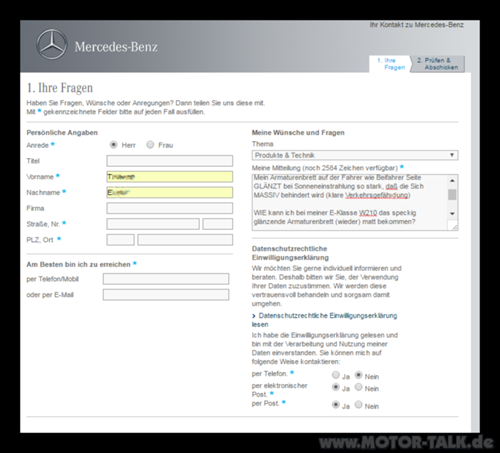Click the per Telefon/Mobil input field
This screenshot has width=500, height=453.
coord(166,279)
